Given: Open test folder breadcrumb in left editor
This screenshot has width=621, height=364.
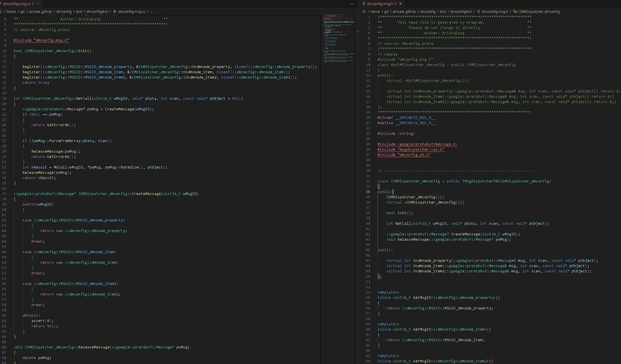Looking at the screenshot, I should (79, 12).
